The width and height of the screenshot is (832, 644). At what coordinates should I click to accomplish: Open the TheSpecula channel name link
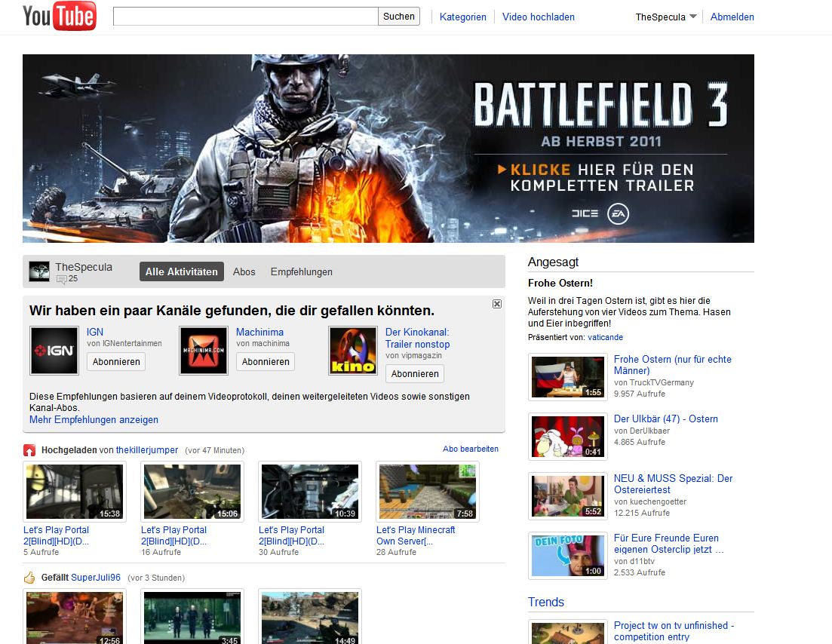pos(84,267)
